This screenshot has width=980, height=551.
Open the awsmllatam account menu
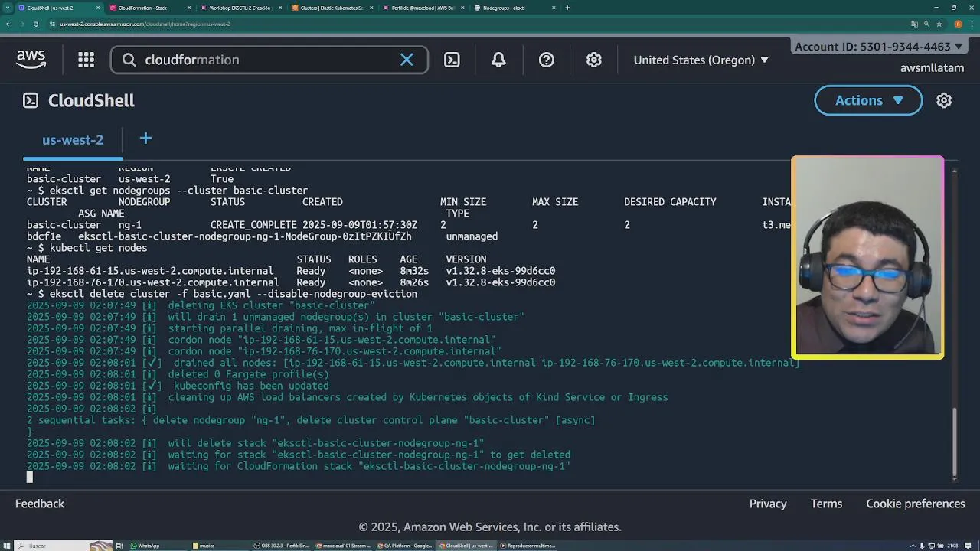pos(932,67)
